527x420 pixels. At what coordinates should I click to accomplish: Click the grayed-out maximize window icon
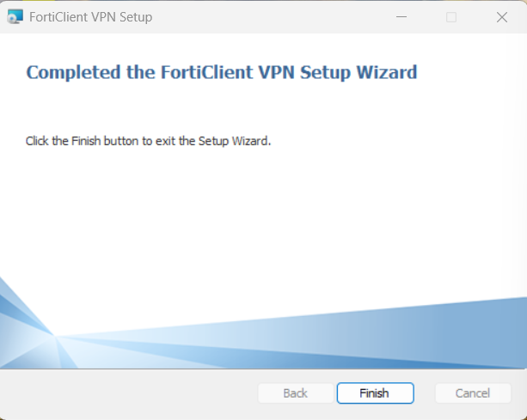[x=451, y=17]
